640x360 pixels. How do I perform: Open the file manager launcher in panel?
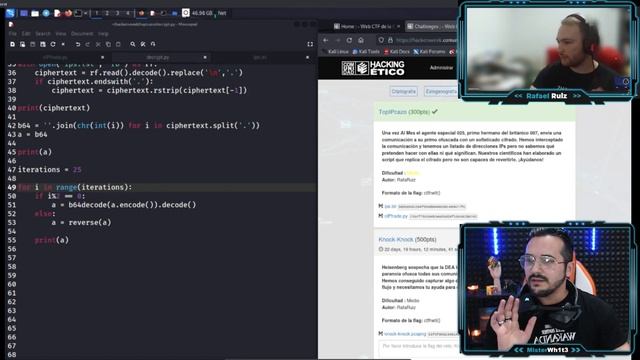tap(35, 13)
